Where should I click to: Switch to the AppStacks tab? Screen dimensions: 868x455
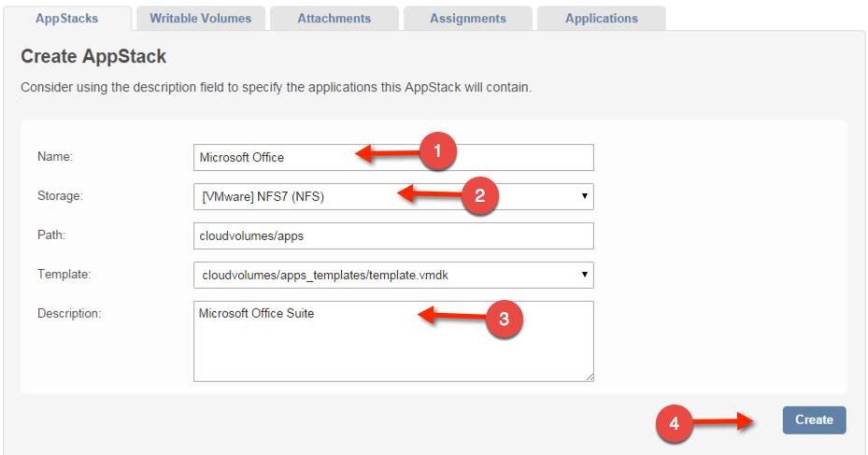(67, 19)
